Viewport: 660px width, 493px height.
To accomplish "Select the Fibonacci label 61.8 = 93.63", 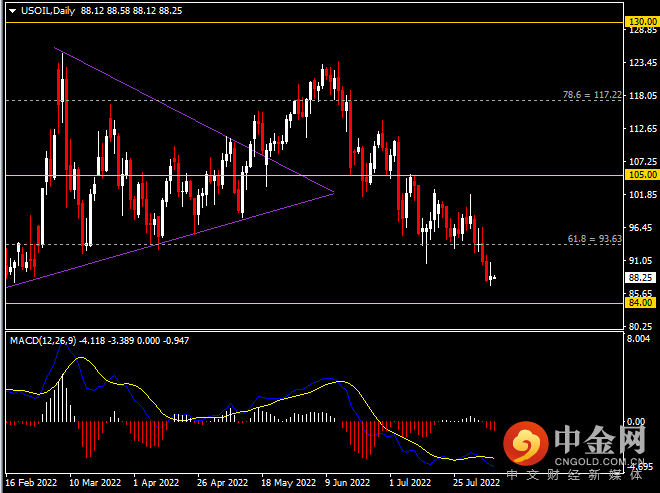I will pyautogui.click(x=594, y=239).
